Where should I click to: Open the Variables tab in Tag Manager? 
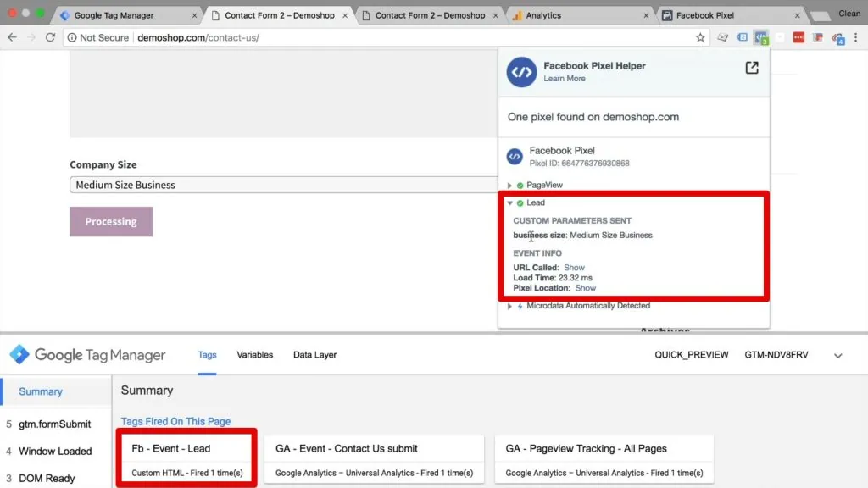[254, 354]
